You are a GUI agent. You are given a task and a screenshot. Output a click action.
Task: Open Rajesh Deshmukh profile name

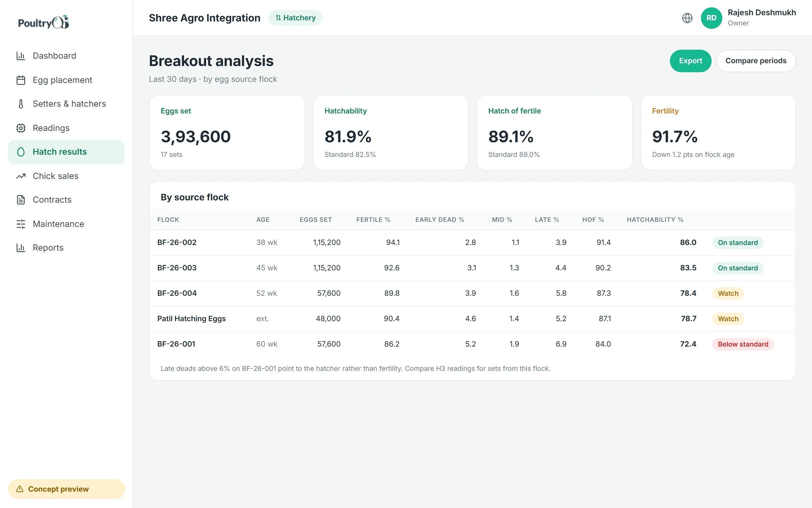click(x=762, y=13)
